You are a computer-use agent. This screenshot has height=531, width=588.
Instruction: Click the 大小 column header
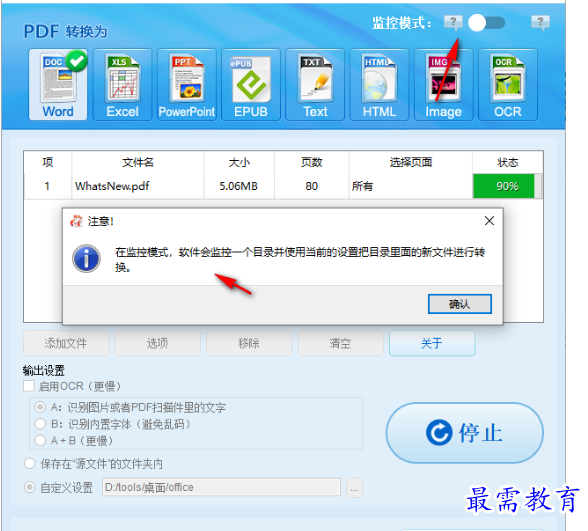[239, 162]
